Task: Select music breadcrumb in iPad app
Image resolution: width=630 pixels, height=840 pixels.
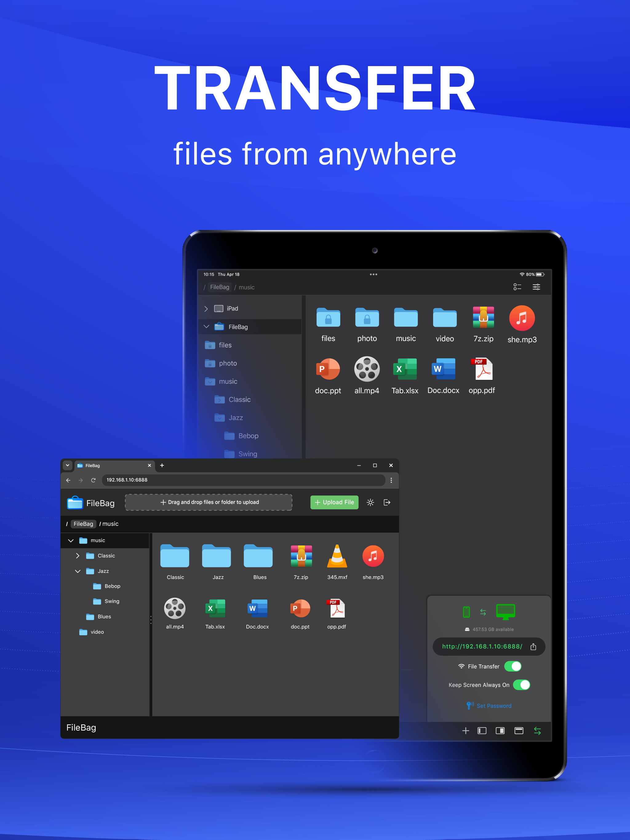Action: click(247, 287)
